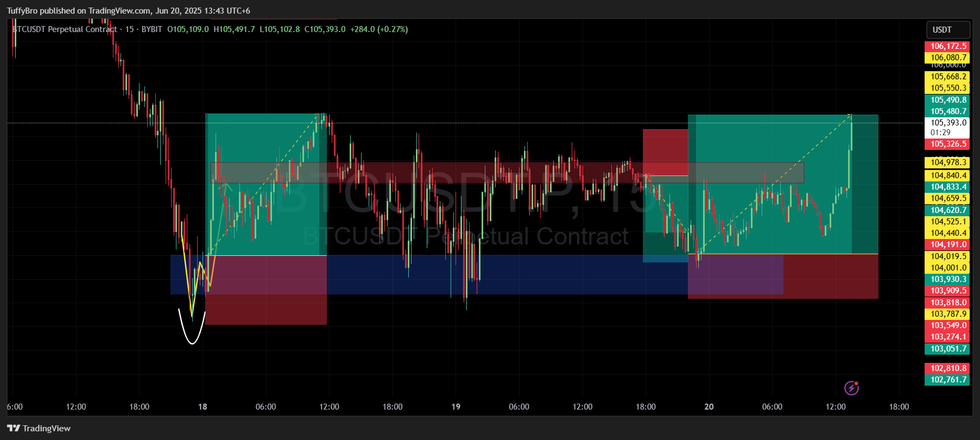Select the green 103,930.3 price label
The height and width of the screenshot is (440, 980).
[947, 279]
